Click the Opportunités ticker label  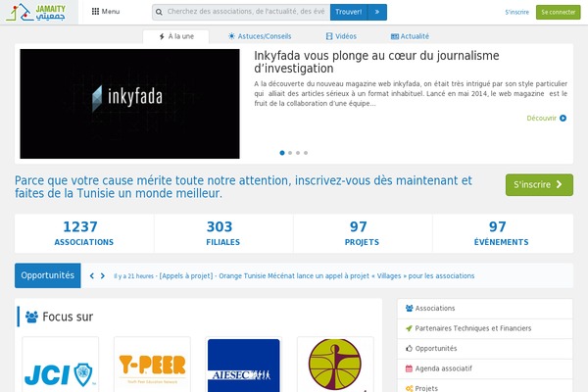point(48,275)
